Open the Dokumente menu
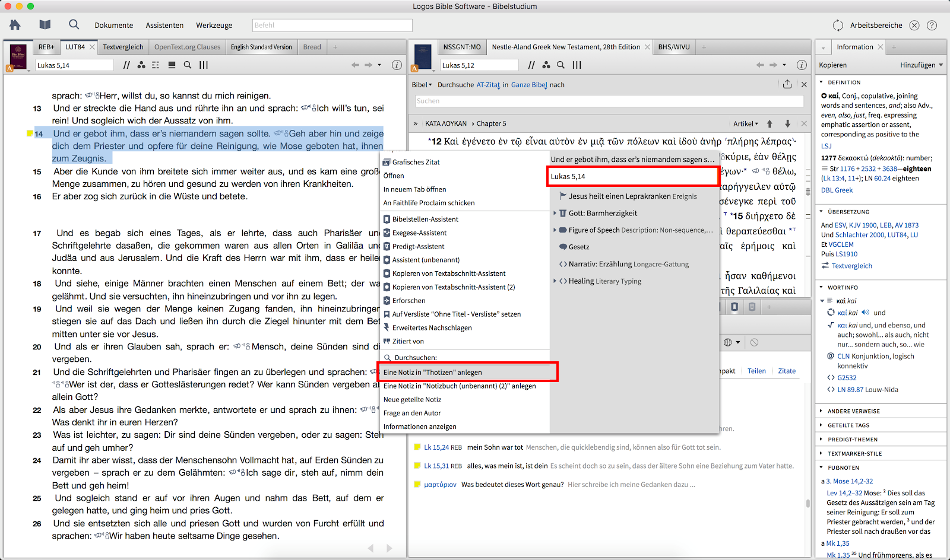The image size is (950, 560). (x=114, y=25)
